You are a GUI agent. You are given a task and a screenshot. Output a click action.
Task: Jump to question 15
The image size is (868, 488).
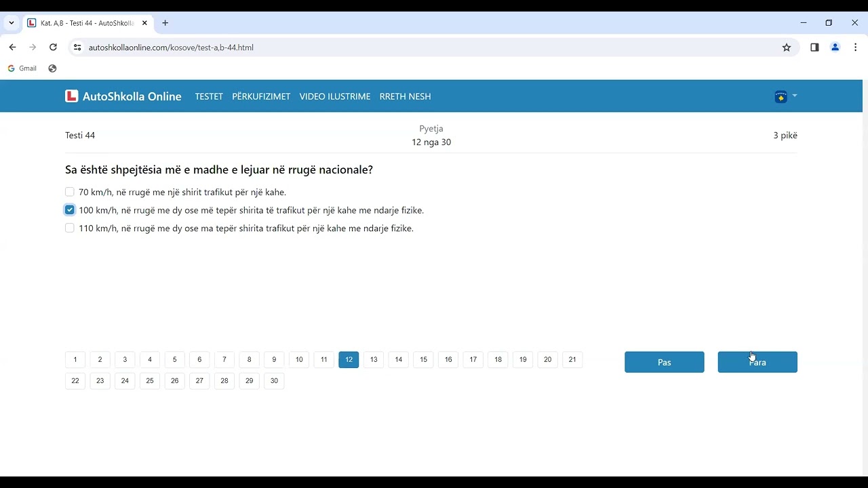[423, 359]
